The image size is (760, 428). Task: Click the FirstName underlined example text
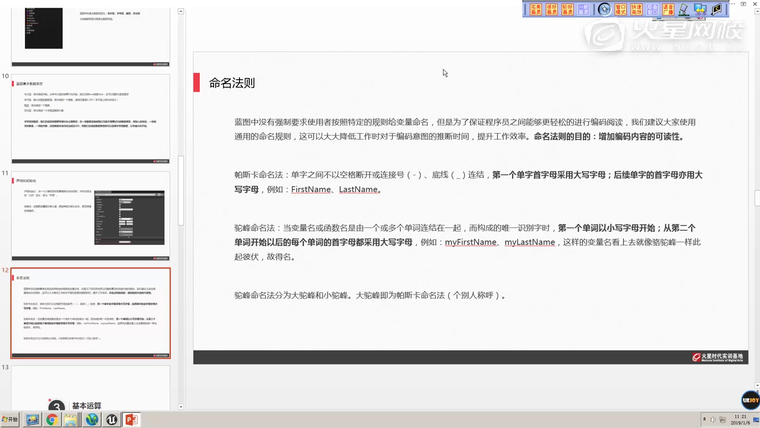[x=310, y=189]
